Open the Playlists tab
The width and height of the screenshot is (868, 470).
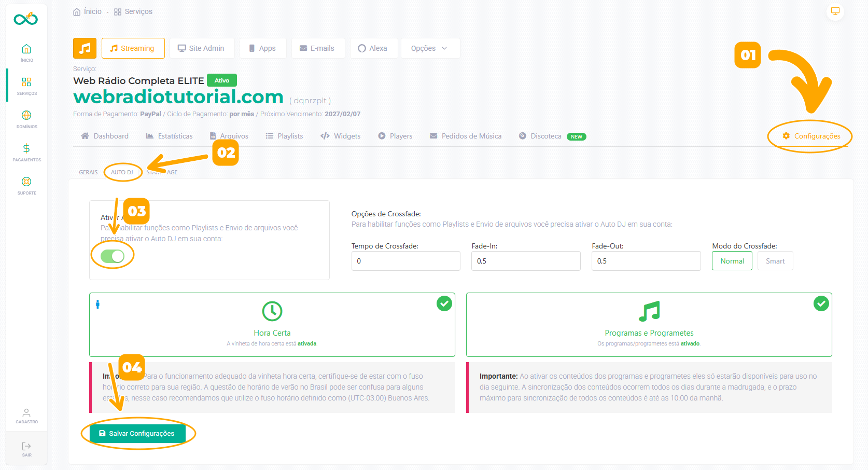[284, 136]
